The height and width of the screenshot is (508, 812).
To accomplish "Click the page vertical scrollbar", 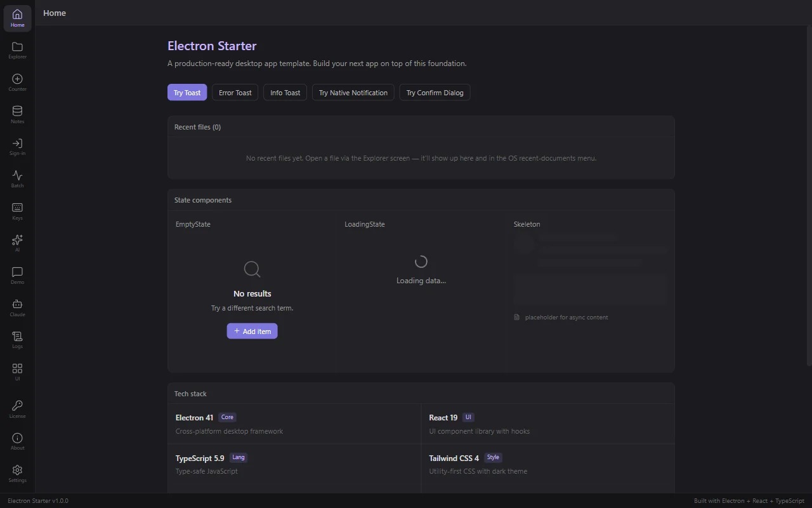I will click(809, 197).
